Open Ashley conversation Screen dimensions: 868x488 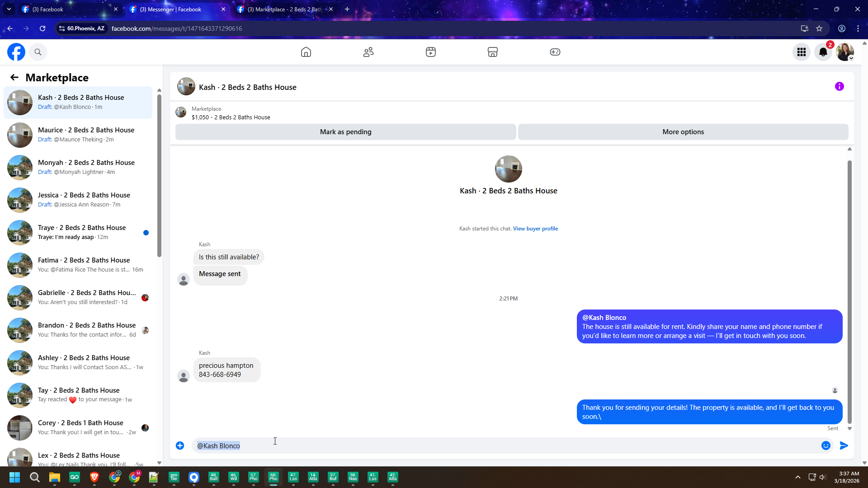pyautogui.click(x=78, y=363)
